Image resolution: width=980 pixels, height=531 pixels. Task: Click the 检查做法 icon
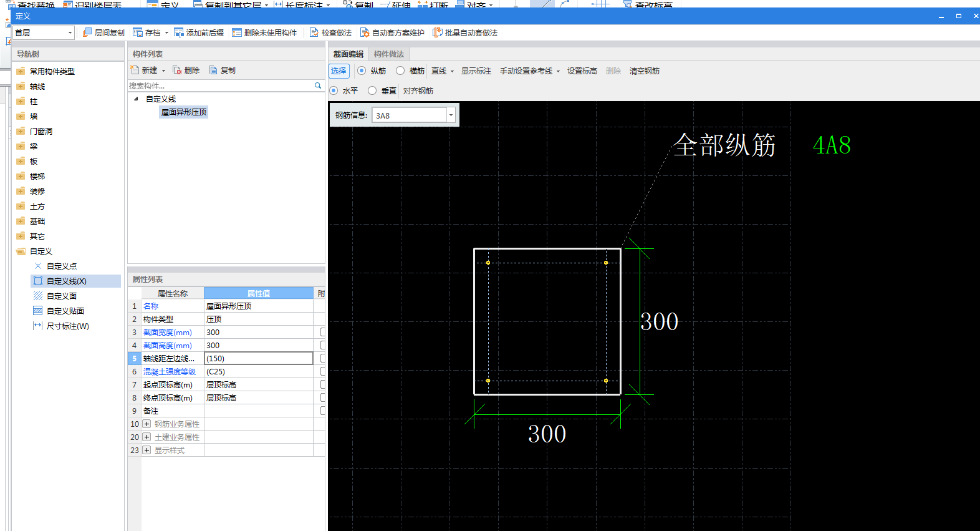[x=314, y=32]
